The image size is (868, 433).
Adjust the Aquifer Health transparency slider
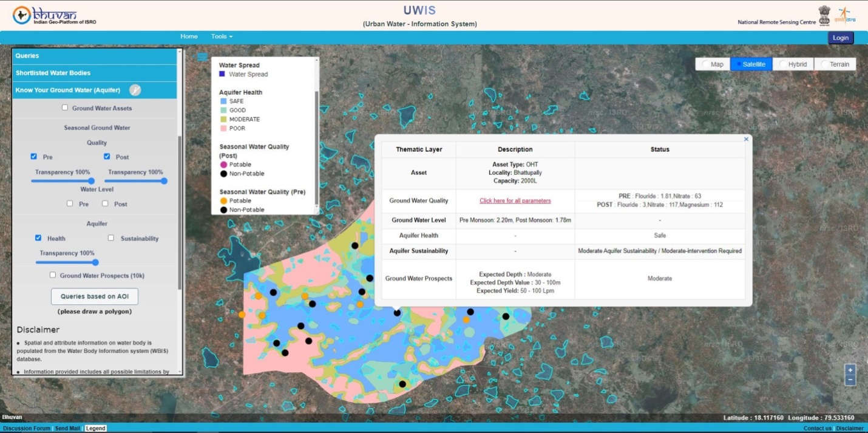click(67, 262)
